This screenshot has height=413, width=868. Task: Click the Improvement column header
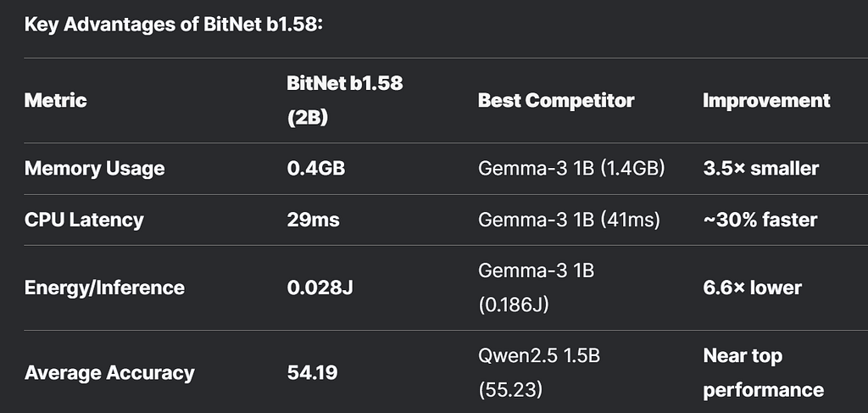click(766, 100)
